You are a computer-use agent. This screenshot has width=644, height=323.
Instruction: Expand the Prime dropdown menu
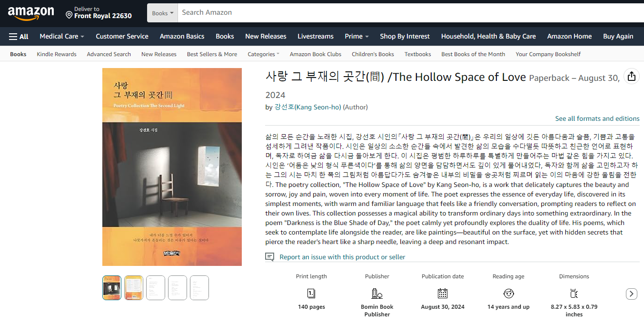357,36
